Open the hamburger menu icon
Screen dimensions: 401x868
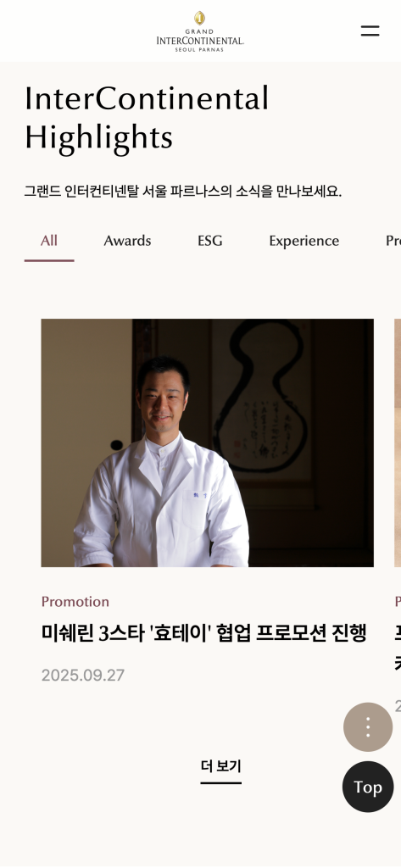tap(370, 31)
